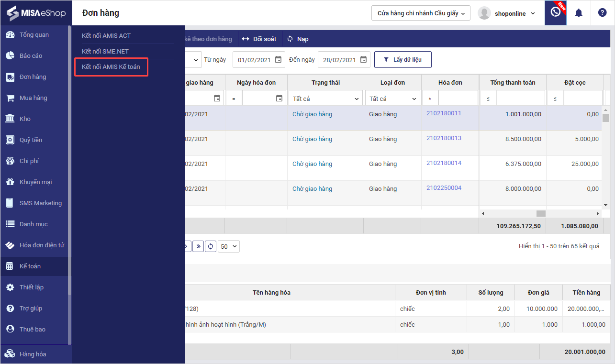615x364 pixels.
Task: Choose Kết nối AMIS ACT submenu entry
Action: tap(106, 35)
